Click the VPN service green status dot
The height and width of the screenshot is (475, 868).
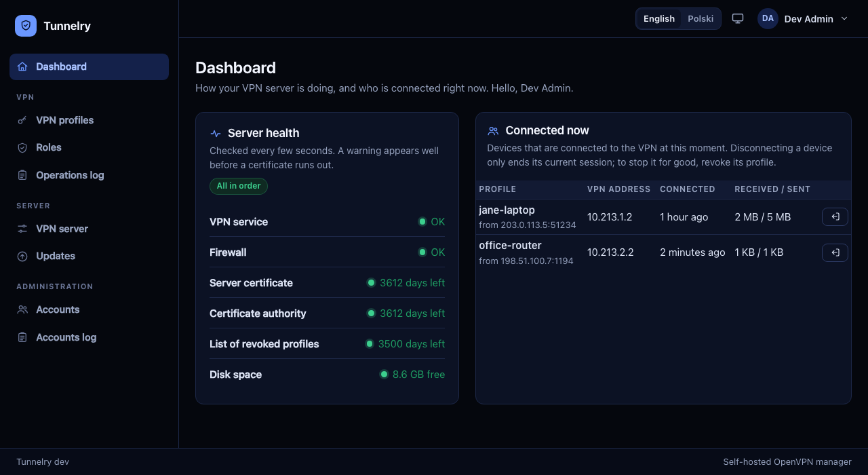click(422, 222)
